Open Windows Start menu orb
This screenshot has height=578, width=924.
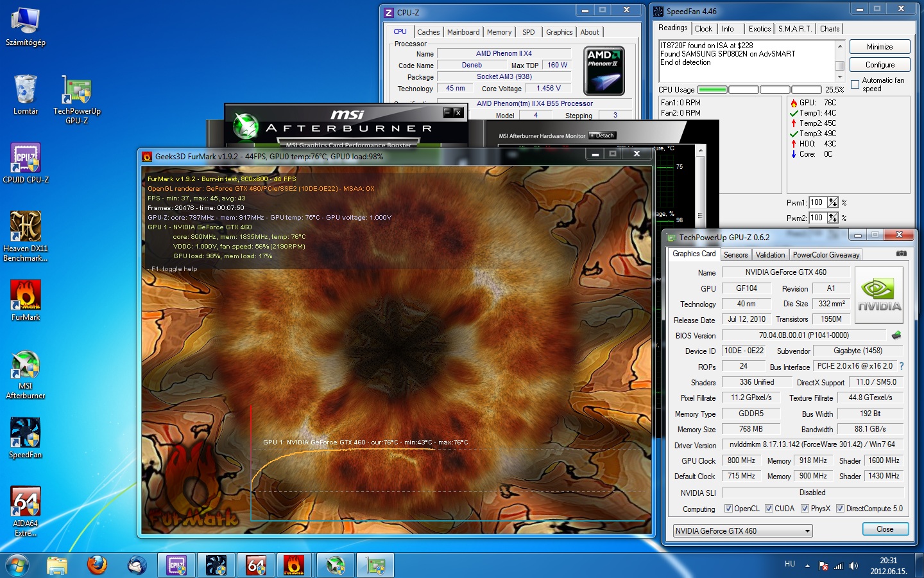[x=17, y=565]
